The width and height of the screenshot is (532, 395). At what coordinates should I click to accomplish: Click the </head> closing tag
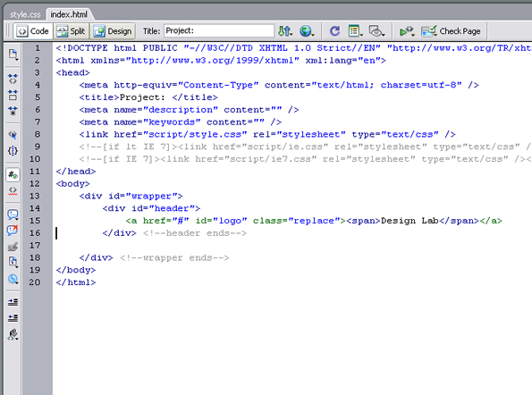(x=76, y=172)
